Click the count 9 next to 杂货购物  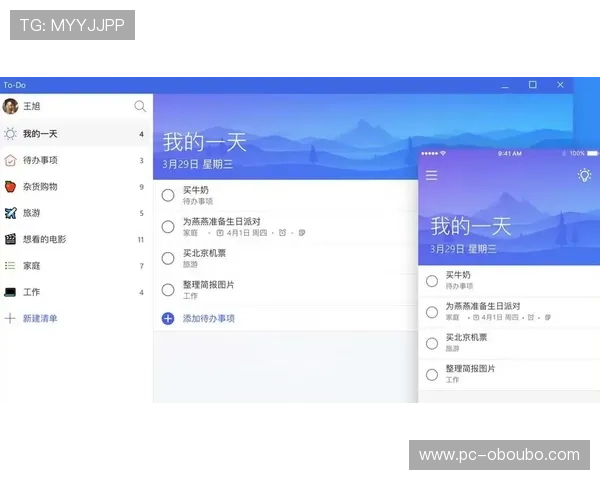[142, 187]
